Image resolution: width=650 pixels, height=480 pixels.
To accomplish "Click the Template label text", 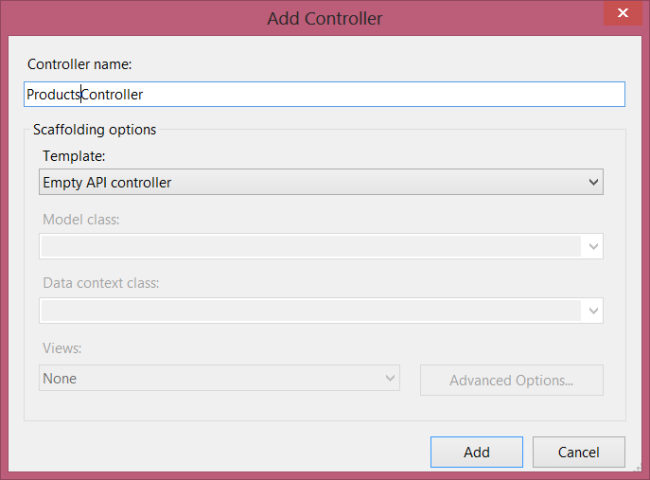I will 72,156.
